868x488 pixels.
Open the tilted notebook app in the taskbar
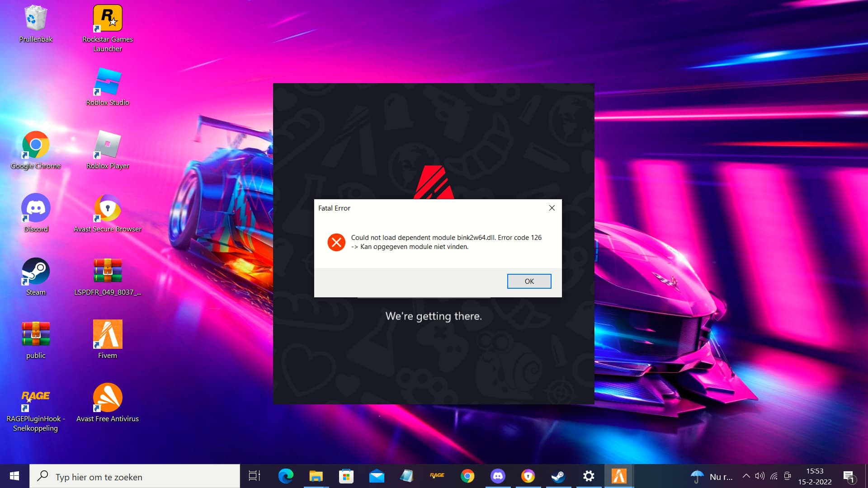click(x=407, y=476)
